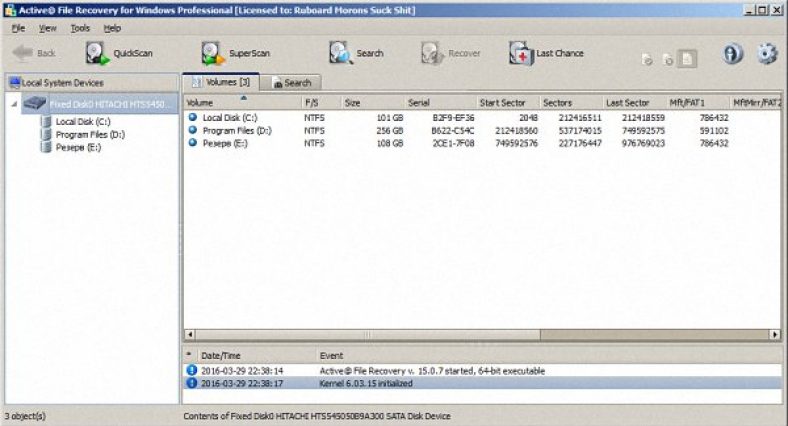The image size is (788, 426).
Task: Select Program Files (D:) in the device tree
Action: (x=90, y=135)
